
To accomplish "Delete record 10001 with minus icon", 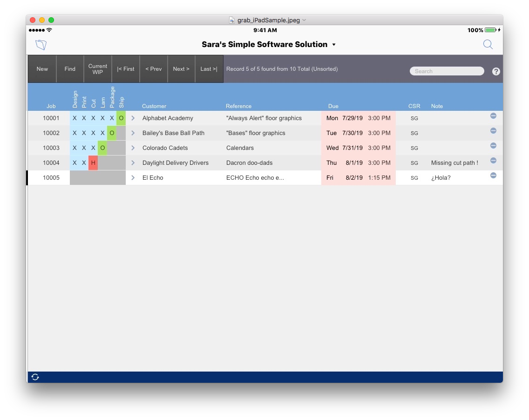I will [x=493, y=116].
